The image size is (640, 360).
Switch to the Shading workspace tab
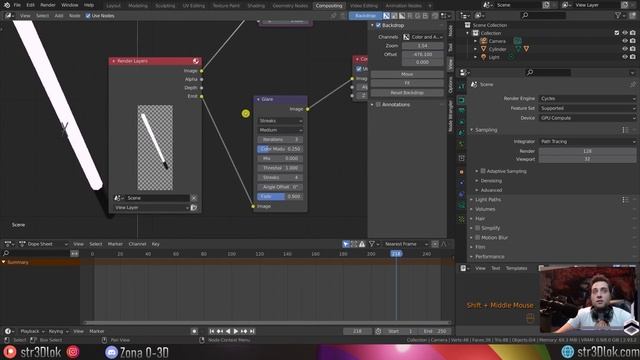point(256,6)
